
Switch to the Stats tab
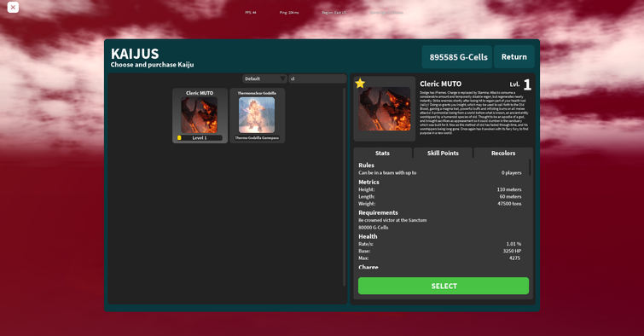[x=382, y=153]
